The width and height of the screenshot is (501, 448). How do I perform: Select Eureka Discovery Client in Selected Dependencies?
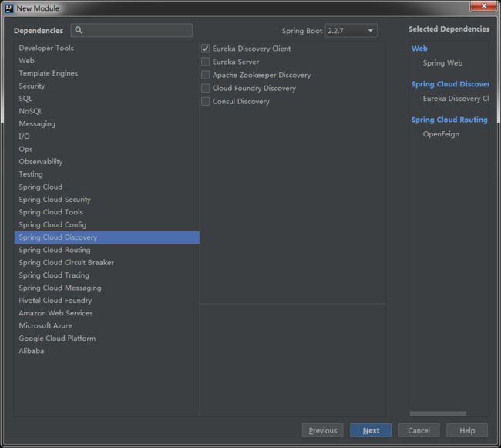click(456, 99)
